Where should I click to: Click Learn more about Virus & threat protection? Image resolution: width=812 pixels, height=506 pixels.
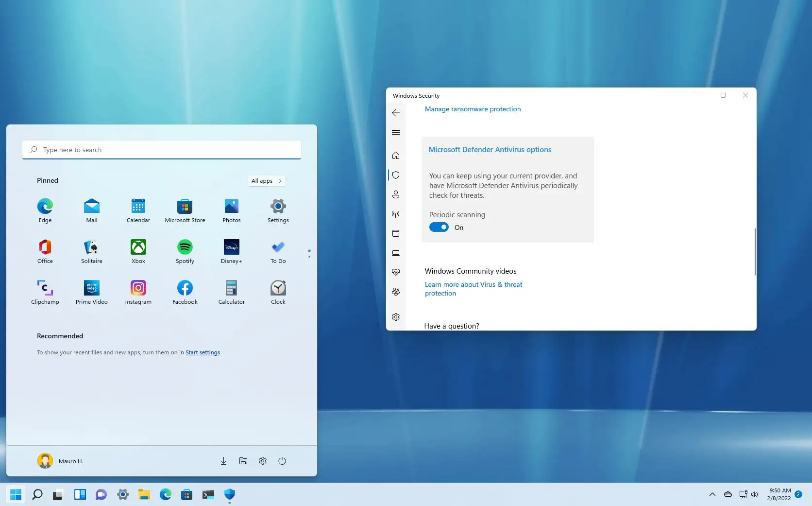[474, 289]
